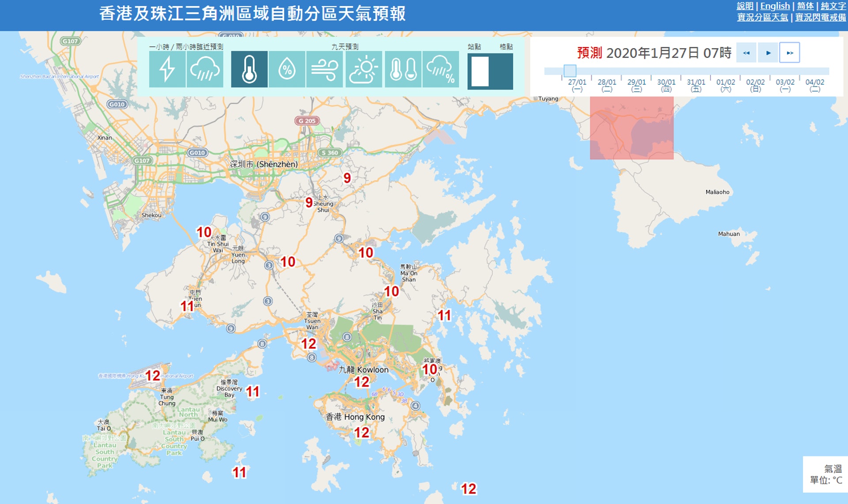The height and width of the screenshot is (504, 848).
Task: Click the red highlighted map region
Action: 632,128
